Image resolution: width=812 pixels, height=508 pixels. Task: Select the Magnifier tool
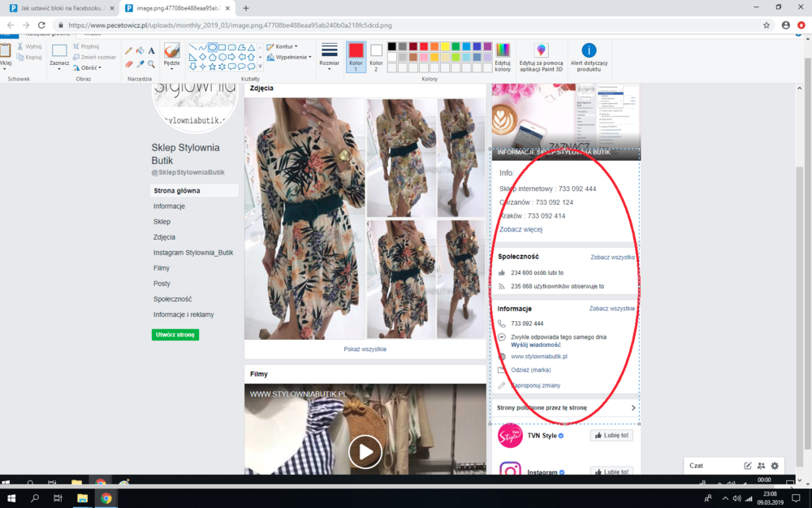[152, 64]
